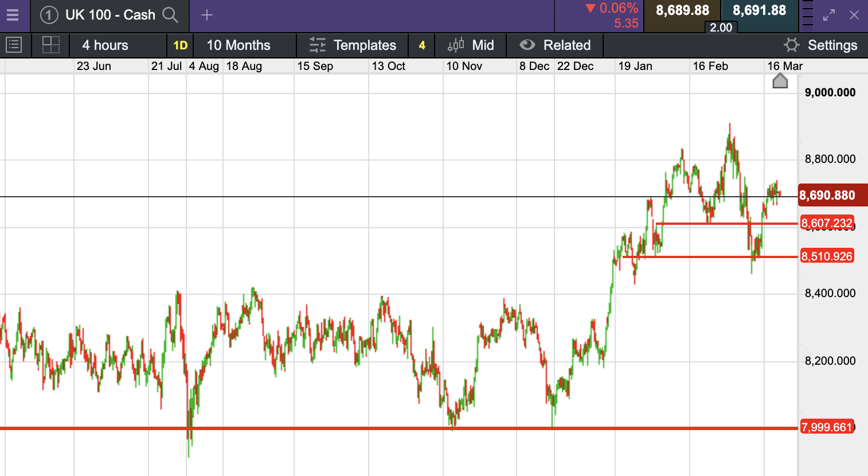Select the 7,999.661 red price level label
Screen dimensions: 868x476
pos(827,427)
